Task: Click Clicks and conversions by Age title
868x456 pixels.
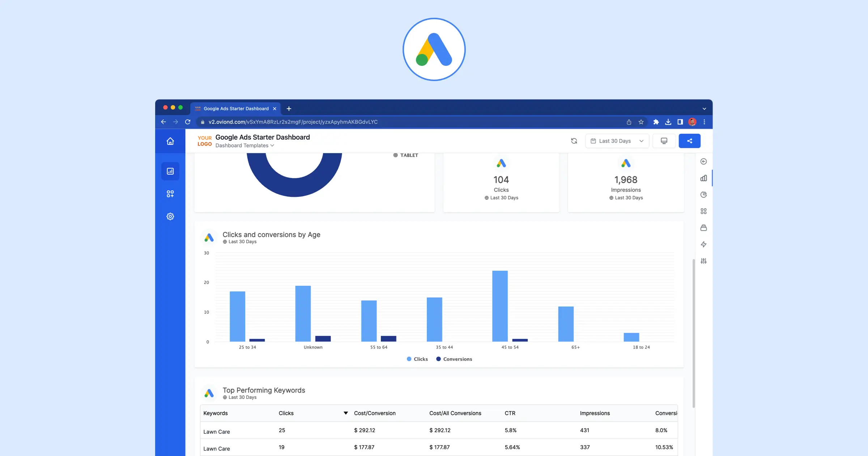Action: (x=271, y=235)
